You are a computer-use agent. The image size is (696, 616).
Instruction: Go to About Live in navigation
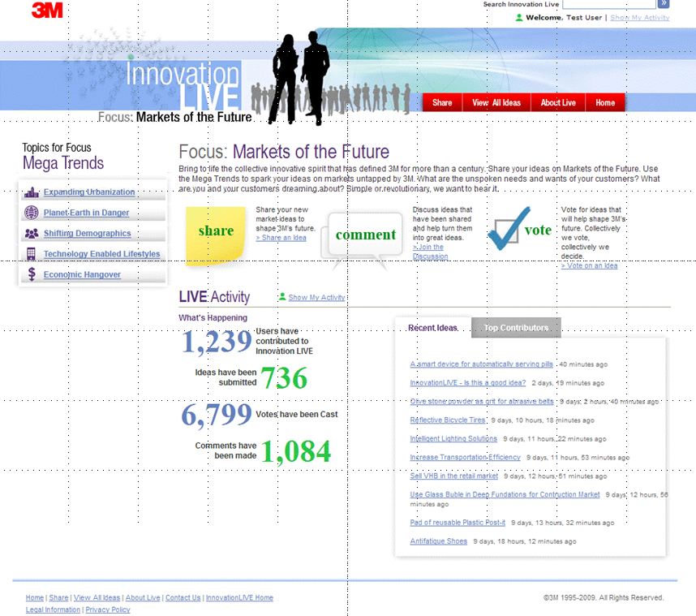pyautogui.click(x=558, y=102)
